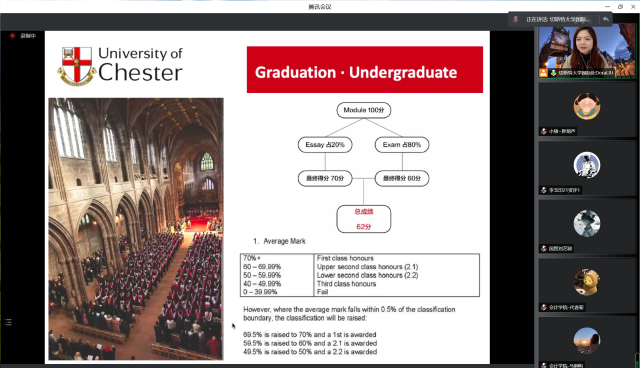The width and height of the screenshot is (640, 368).
Task: Click the Module 100 node in the diagram
Action: [363, 110]
